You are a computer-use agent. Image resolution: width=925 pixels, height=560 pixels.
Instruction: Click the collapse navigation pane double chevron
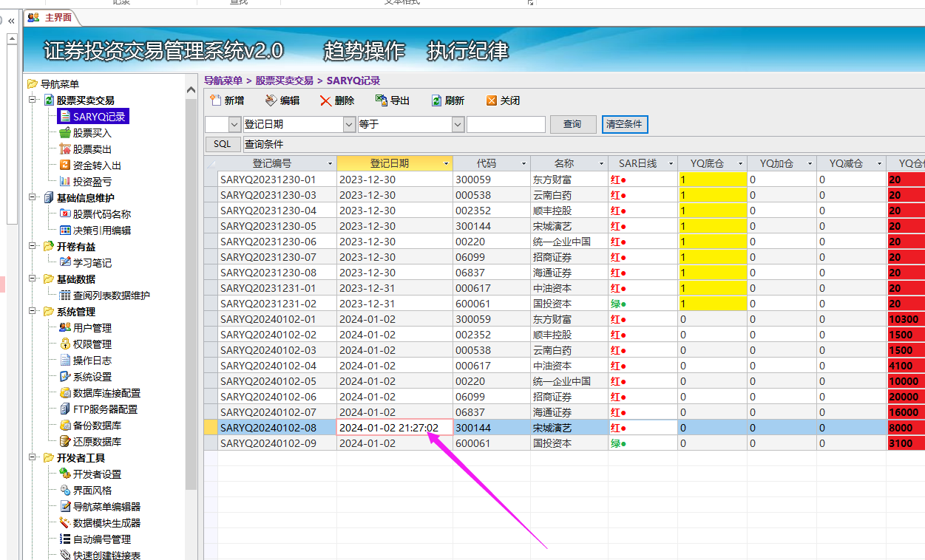(x=11, y=21)
